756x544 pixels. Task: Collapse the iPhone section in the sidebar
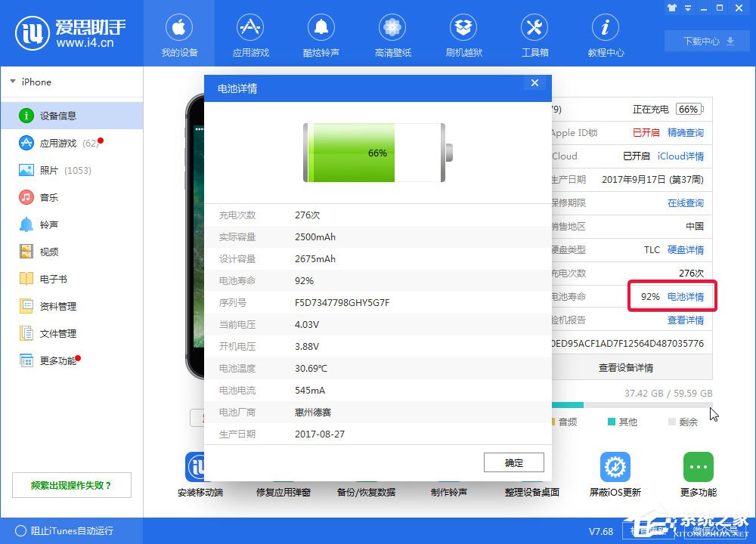tap(13, 82)
